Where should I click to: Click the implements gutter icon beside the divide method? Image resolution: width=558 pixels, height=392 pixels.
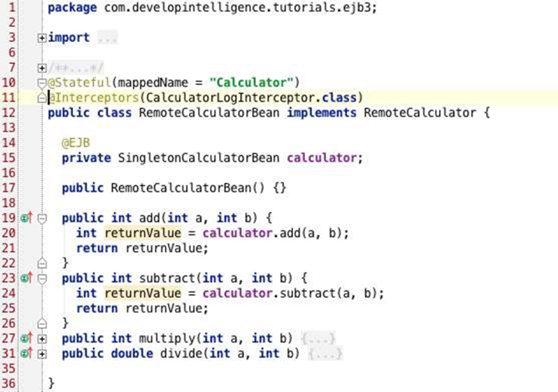26,353
